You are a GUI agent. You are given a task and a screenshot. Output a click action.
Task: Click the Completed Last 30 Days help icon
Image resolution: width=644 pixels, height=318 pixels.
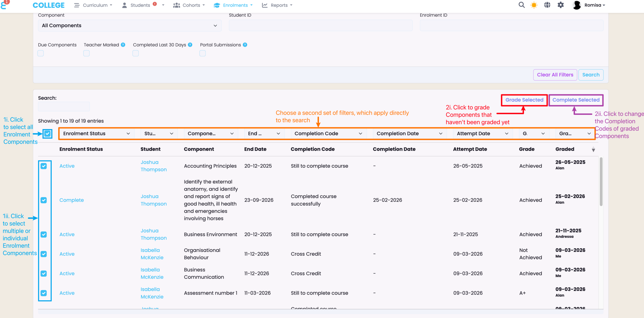click(190, 45)
